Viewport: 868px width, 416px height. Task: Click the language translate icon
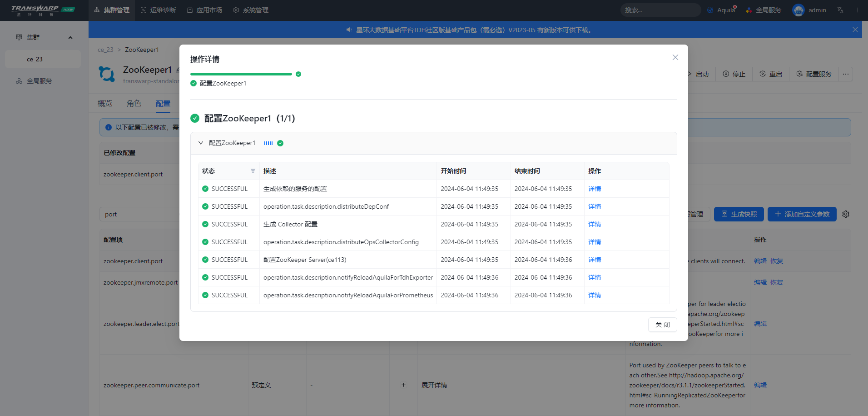pos(840,10)
